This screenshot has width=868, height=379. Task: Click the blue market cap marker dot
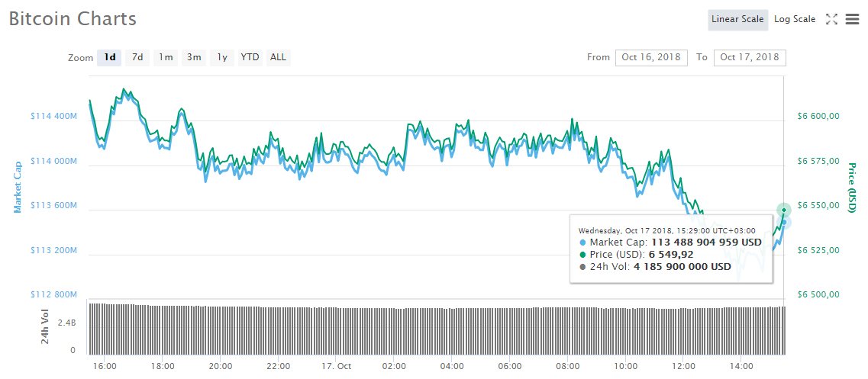(x=784, y=223)
